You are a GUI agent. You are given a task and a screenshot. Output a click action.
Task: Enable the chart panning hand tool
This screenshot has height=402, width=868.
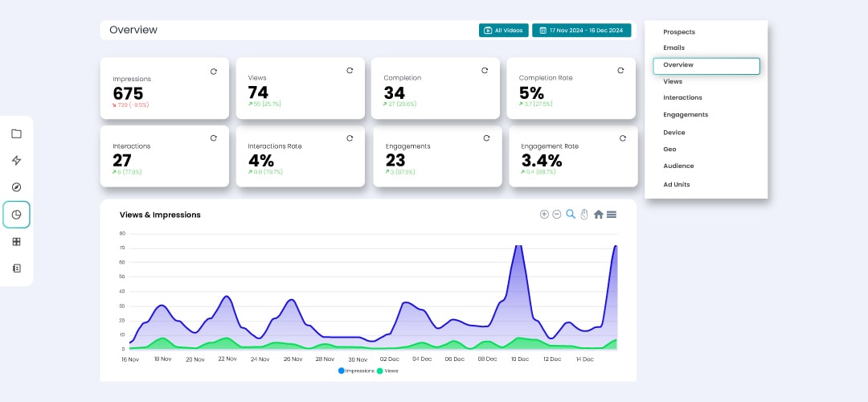click(x=584, y=215)
